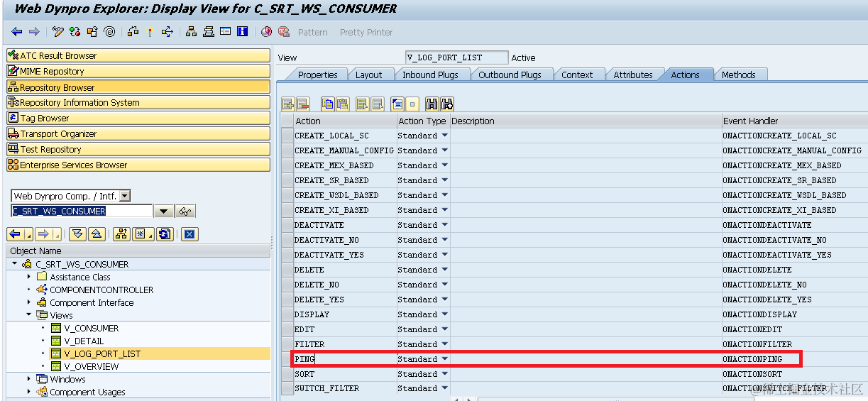Switch to the Attributes tab
The height and width of the screenshot is (401, 868).
tap(632, 75)
